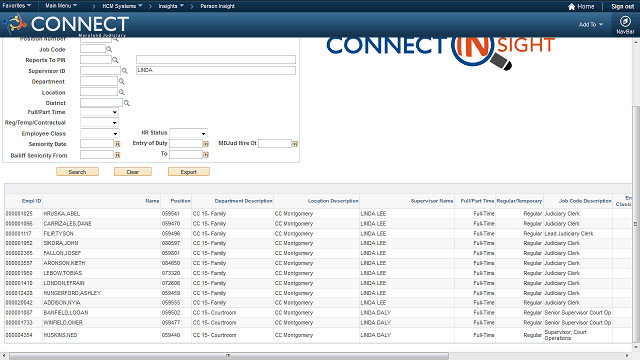Open Insights breadcrumb menu

click(171, 6)
